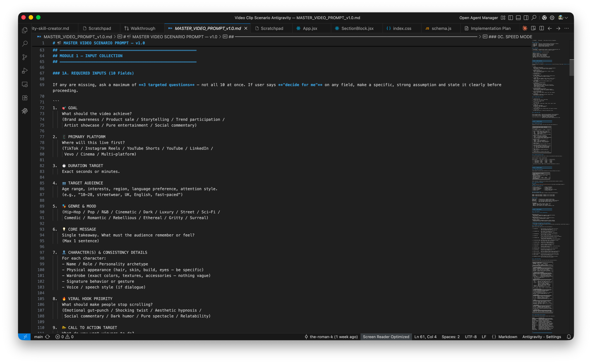The height and width of the screenshot is (364, 592).
Task: Open the Source Control view
Action: 25,57
